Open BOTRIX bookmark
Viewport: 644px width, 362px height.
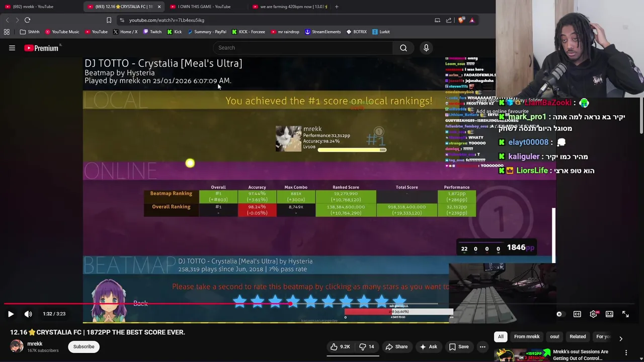(x=356, y=32)
